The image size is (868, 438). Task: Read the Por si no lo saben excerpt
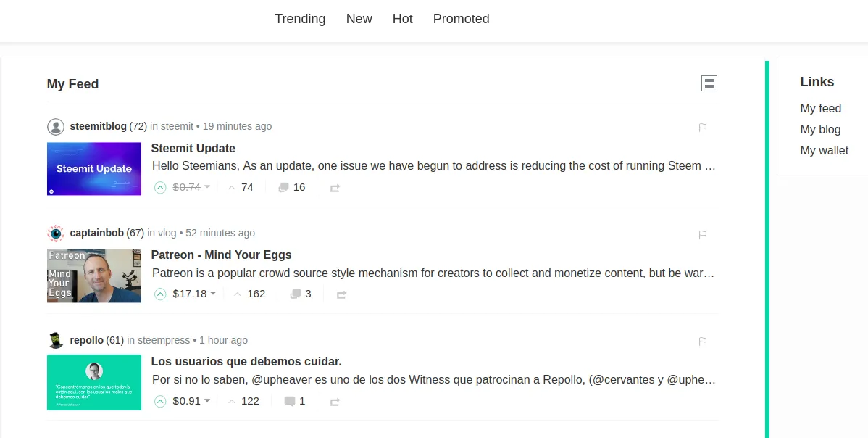[x=434, y=380]
